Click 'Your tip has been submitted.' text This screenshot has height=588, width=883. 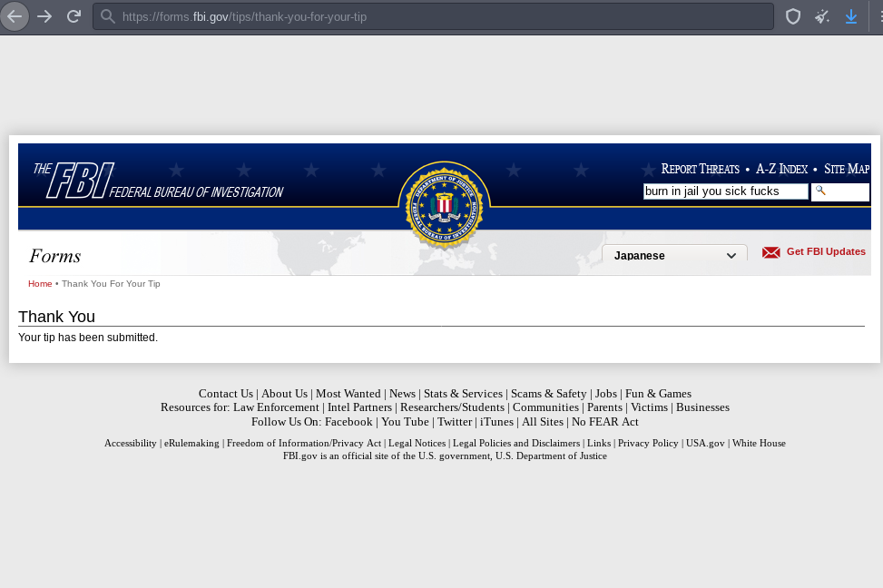[x=88, y=338]
